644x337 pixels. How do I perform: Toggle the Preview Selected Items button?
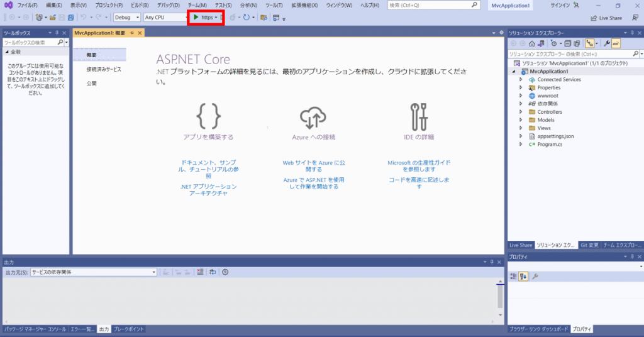click(616, 43)
